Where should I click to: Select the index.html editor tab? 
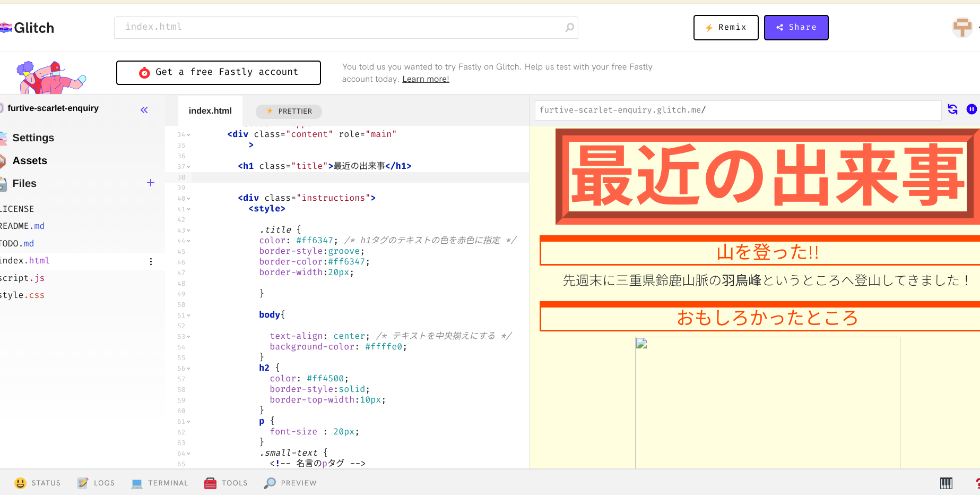click(210, 110)
